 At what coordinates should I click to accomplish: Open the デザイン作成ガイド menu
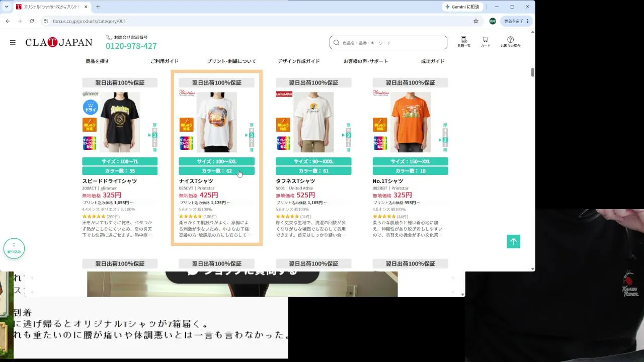coord(298,61)
